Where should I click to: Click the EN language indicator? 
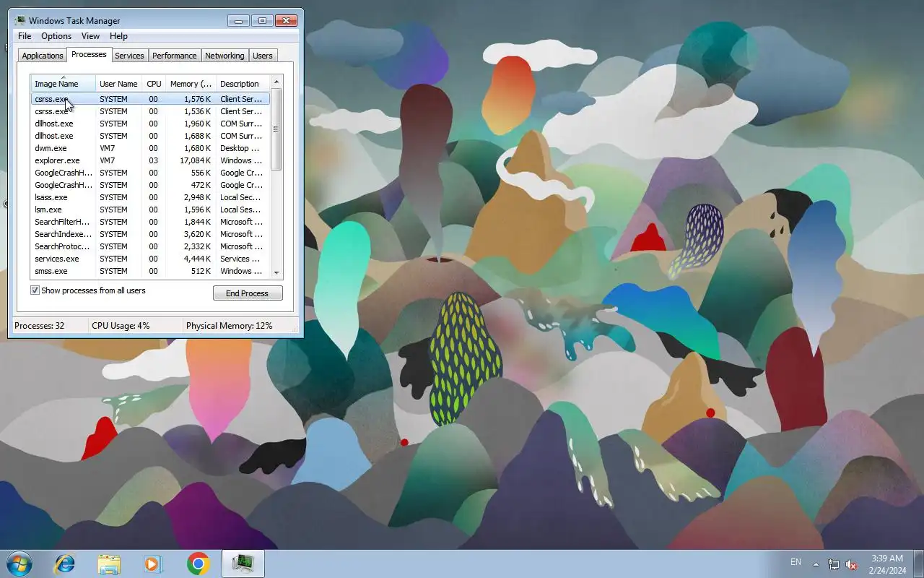pyautogui.click(x=796, y=561)
